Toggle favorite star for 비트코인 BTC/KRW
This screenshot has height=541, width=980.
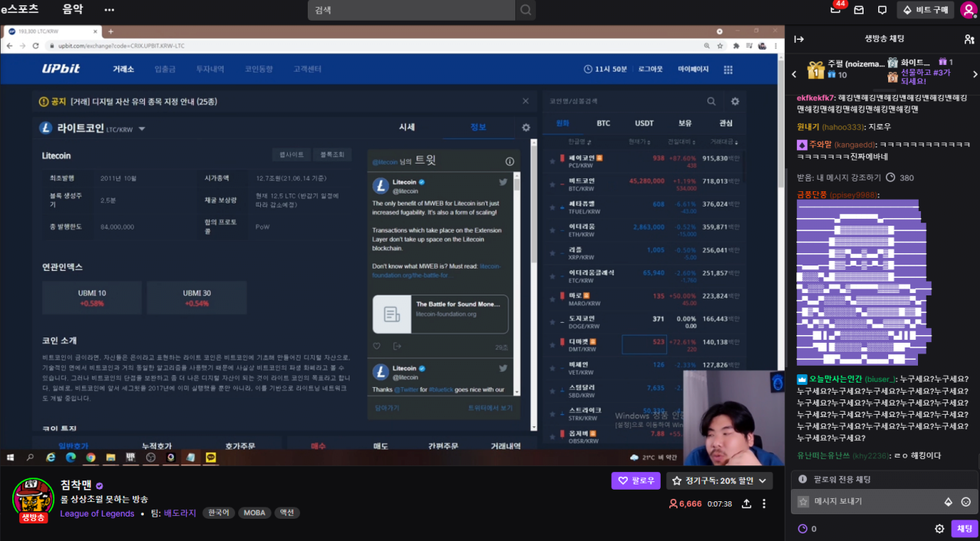pyautogui.click(x=551, y=184)
